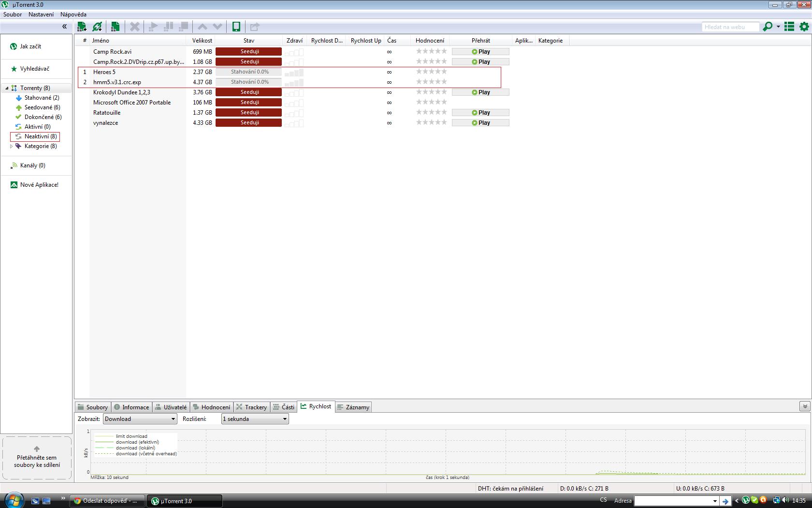Open the Nastavení menu
This screenshot has width=812, height=508.
coord(41,15)
